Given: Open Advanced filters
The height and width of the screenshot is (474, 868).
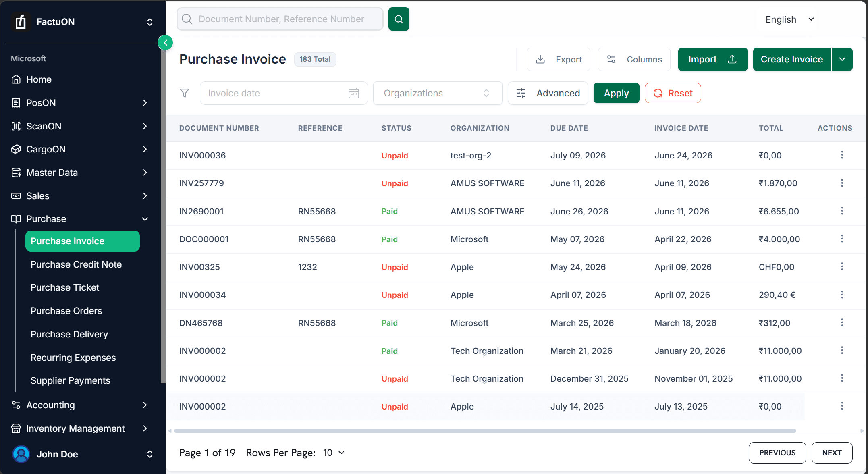Looking at the screenshot, I should tap(548, 93).
